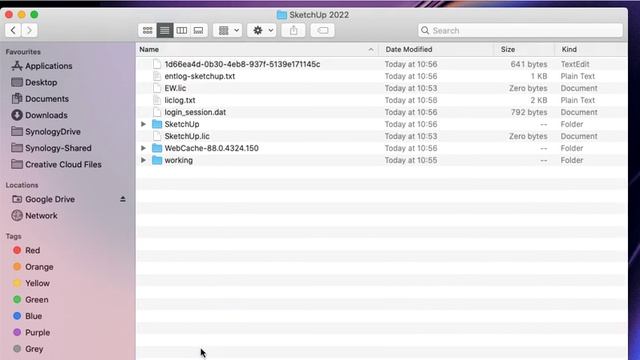Select the EW.lic file
The image size is (640, 360).
175,88
